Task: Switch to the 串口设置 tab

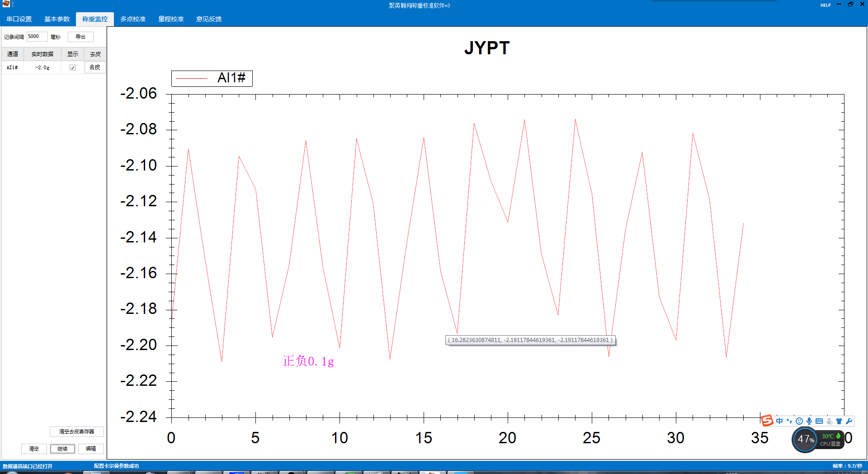Action: point(19,19)
